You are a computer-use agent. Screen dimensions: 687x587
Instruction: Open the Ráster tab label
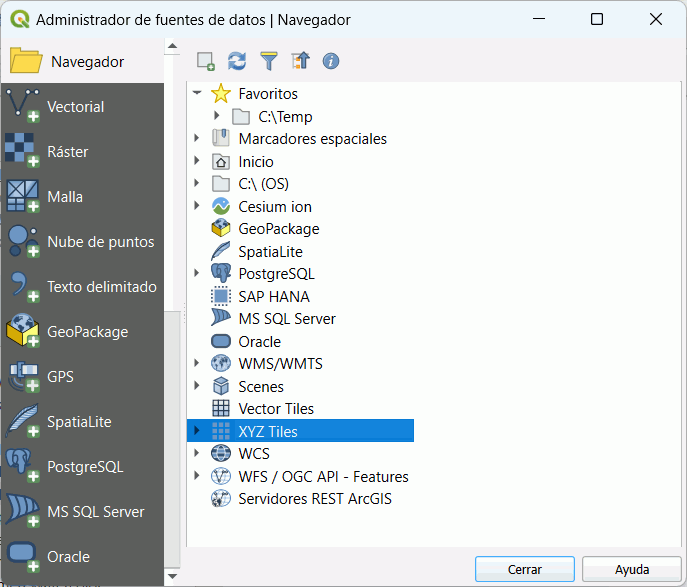pos(68,152)
